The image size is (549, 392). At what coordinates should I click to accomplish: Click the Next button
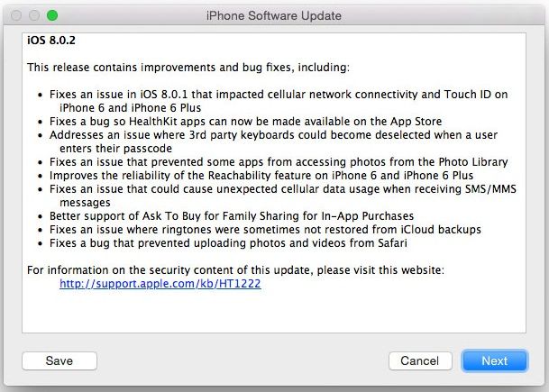point(494,360)
